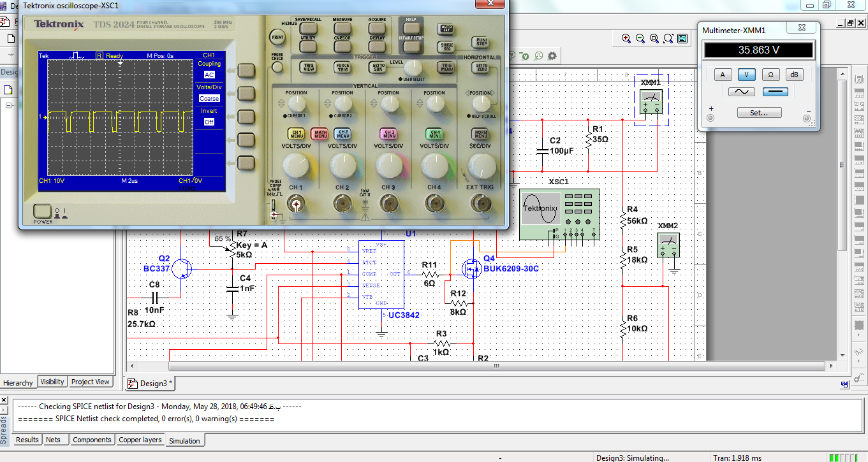Select Voltmeter mode V on the multimeter
868x462 pixels.
[746, 75]
